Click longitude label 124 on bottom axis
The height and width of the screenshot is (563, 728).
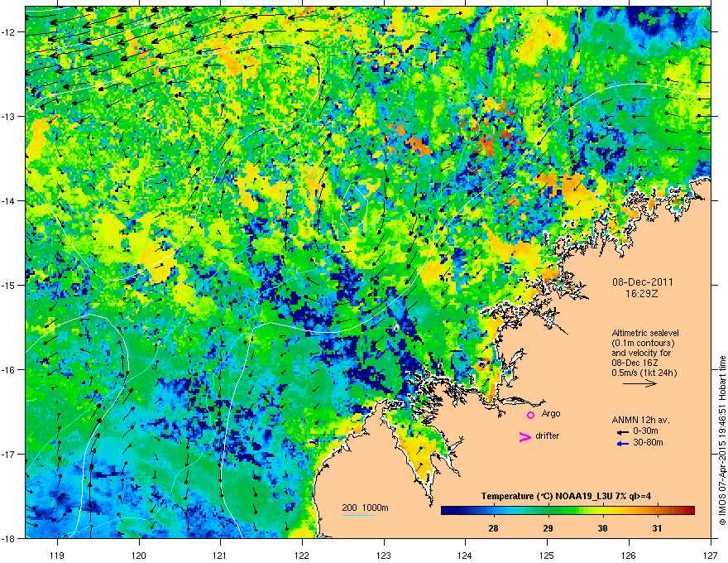tap(465, 555)
